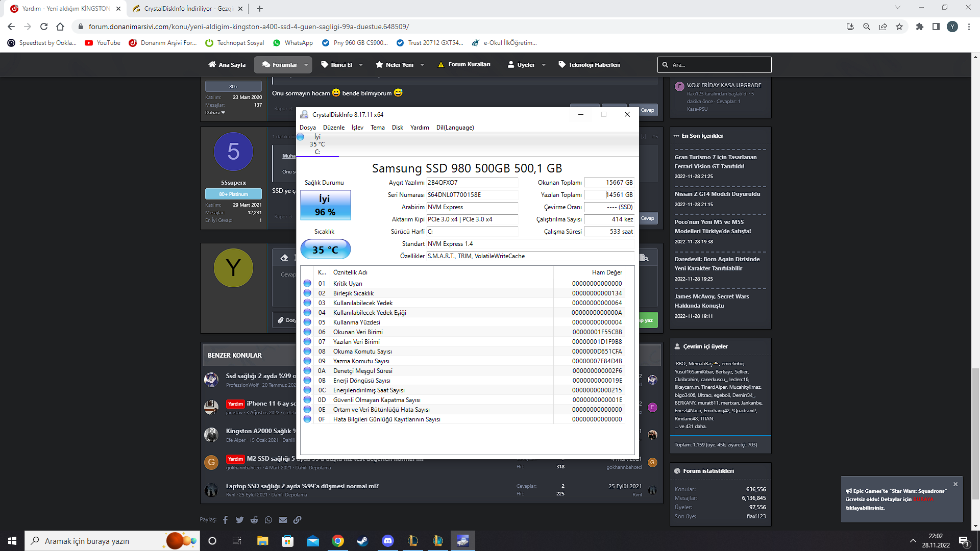This screenshot has height=551, width=980.
Task: Open the Chrome three-dot menu
Action: pos(969,27)
